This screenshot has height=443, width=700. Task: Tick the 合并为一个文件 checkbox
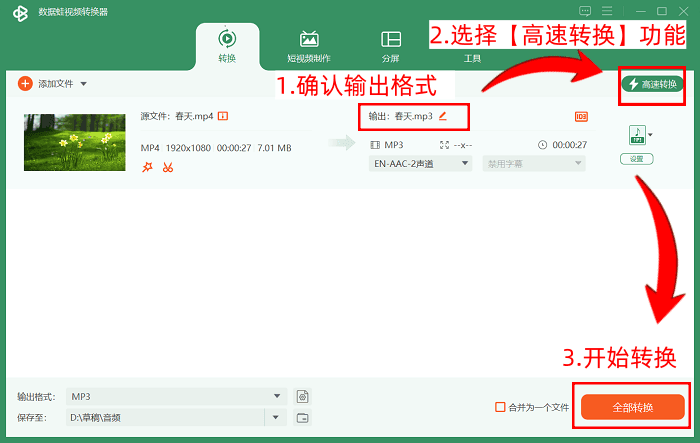pos(500,407)
